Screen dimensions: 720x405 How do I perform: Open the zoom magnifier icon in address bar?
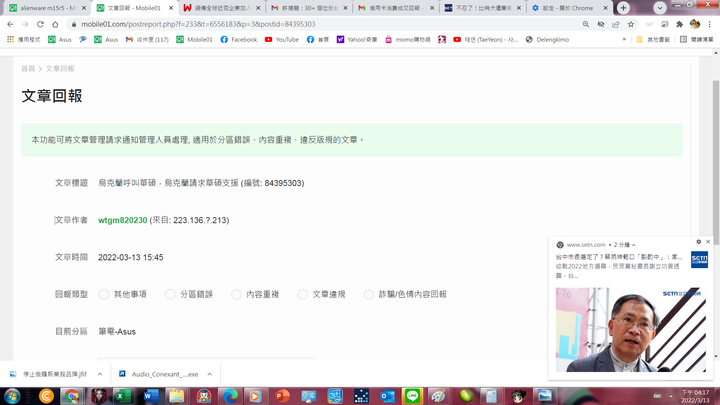[585, 24]
